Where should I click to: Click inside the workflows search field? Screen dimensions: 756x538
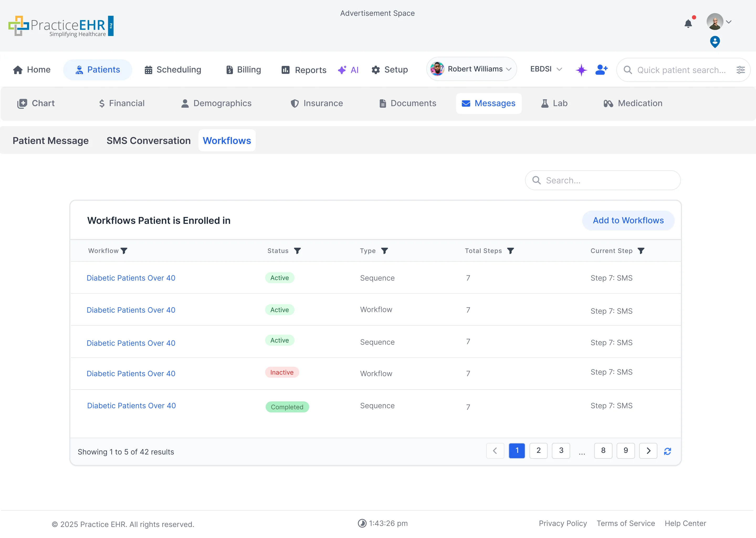[602, 180]
